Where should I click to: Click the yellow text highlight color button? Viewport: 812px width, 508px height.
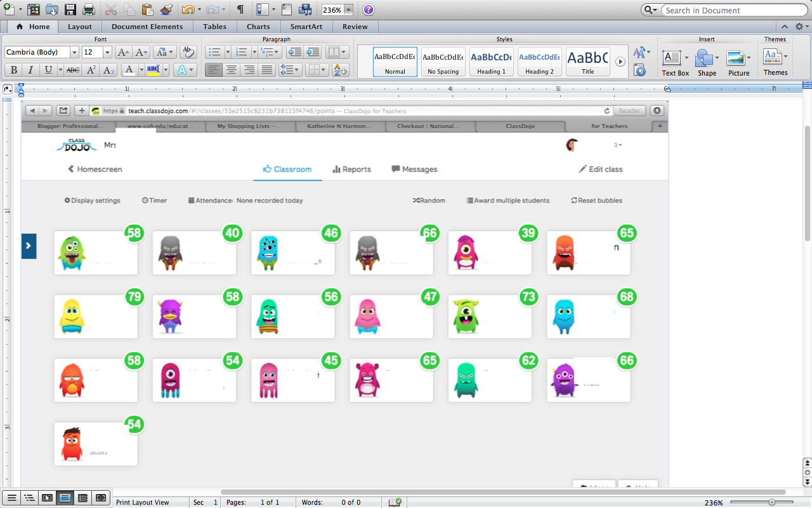152,70
